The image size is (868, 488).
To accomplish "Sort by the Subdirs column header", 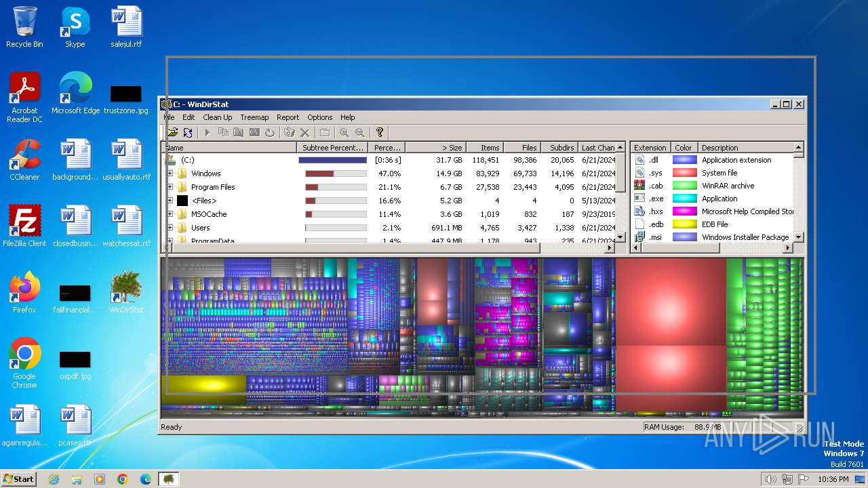I will (559, 147).
